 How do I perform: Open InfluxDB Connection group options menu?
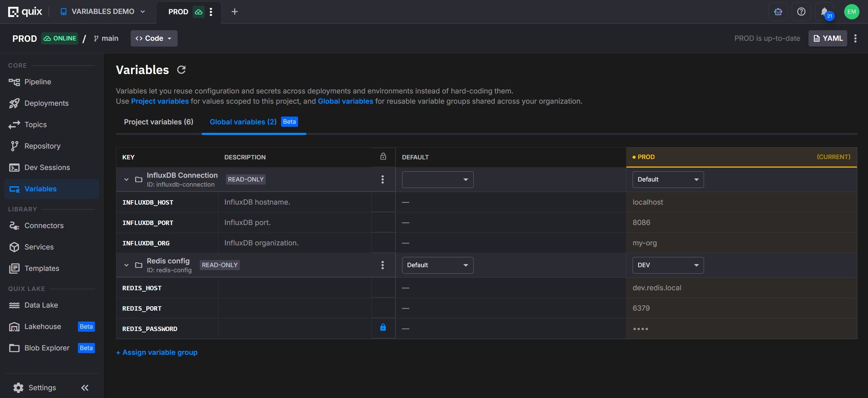(x=383, y=179)
